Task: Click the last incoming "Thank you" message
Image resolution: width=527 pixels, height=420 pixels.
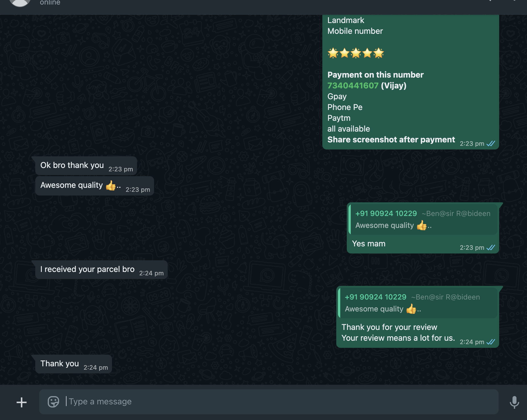Action: tap(59, 364)
